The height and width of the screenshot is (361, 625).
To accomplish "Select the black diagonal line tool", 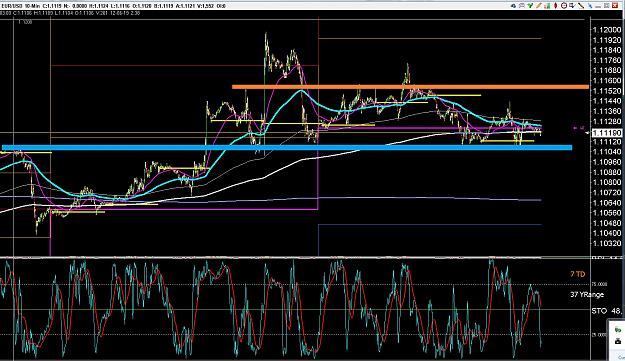I will 581,6.
